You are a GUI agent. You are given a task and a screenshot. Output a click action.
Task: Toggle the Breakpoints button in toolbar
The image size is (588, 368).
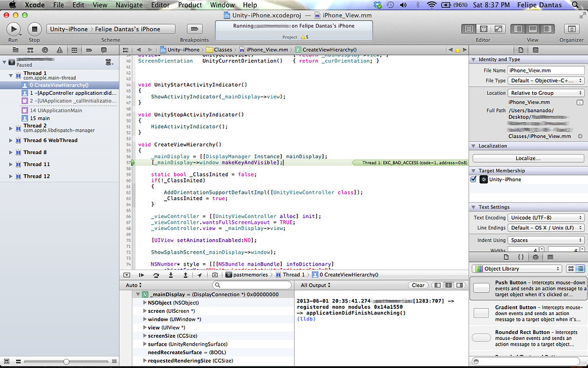pyautogui.click(x=194, y=29)
